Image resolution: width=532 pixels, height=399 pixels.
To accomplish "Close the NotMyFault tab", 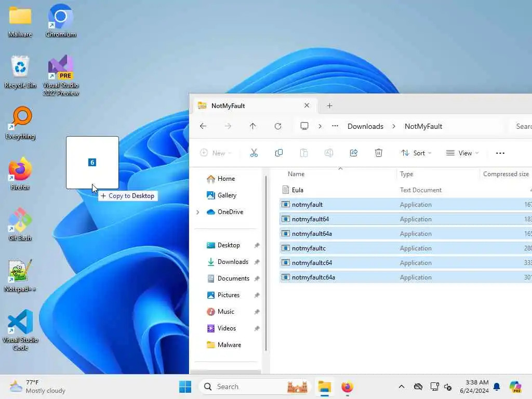I will coord(307,105).
